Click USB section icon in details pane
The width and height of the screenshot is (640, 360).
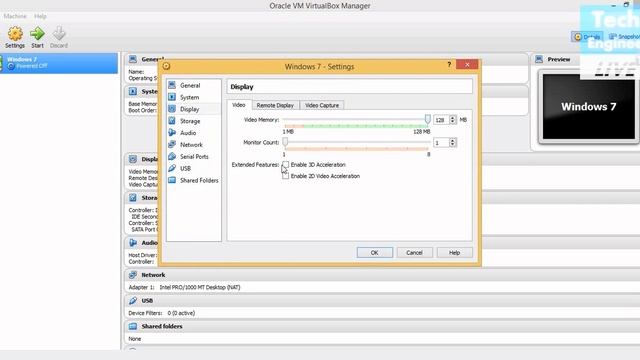(133, 301)
